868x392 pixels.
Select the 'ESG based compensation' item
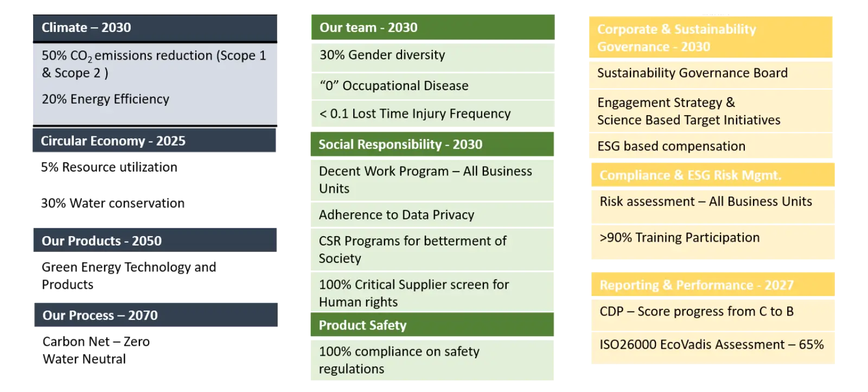click(x=671, y=147)
